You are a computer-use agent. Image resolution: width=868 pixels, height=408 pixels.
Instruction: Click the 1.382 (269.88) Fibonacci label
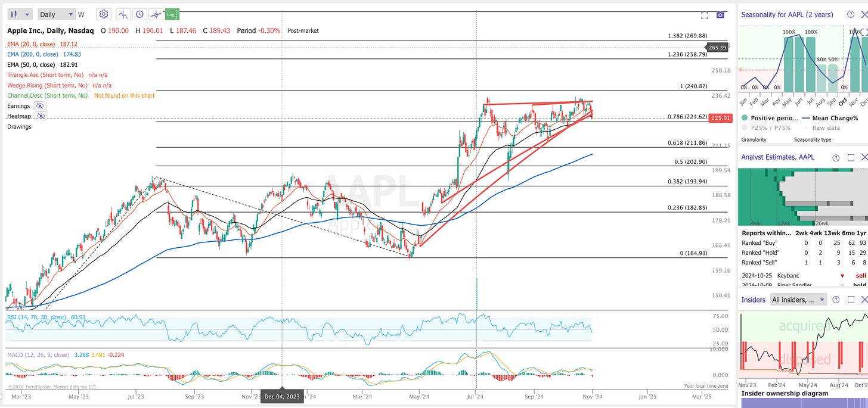pyautogui.click(x=687, y=36)
